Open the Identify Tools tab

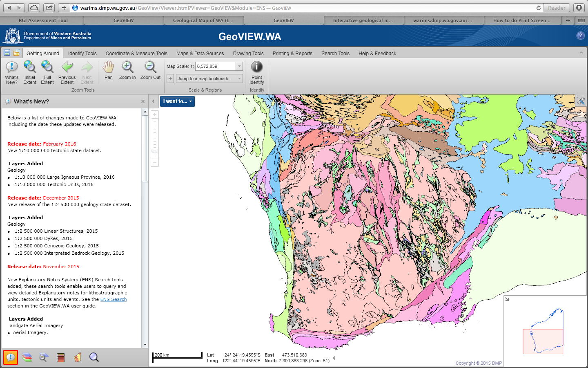pos(82,53)
